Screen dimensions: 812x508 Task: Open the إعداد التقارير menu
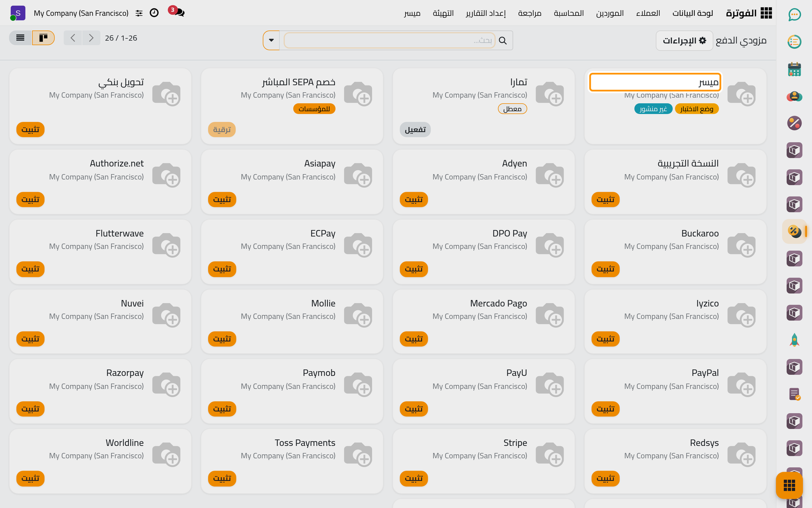click(x=486, y=13)
